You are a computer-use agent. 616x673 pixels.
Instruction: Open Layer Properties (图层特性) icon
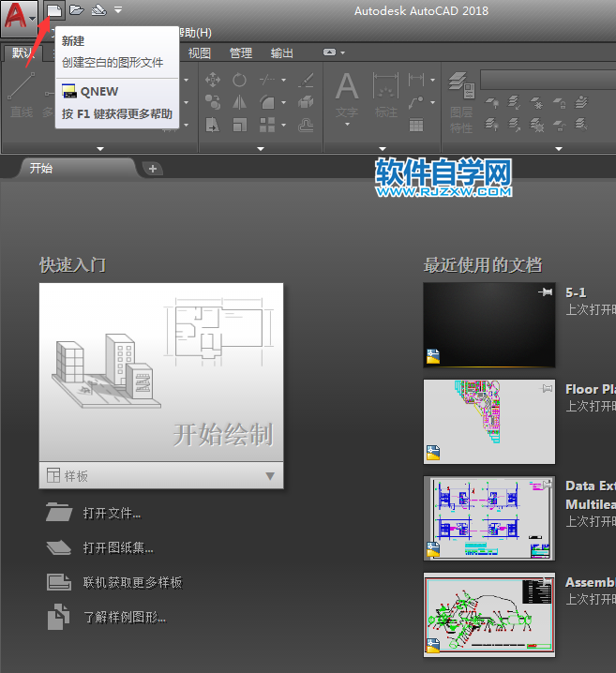460,98
